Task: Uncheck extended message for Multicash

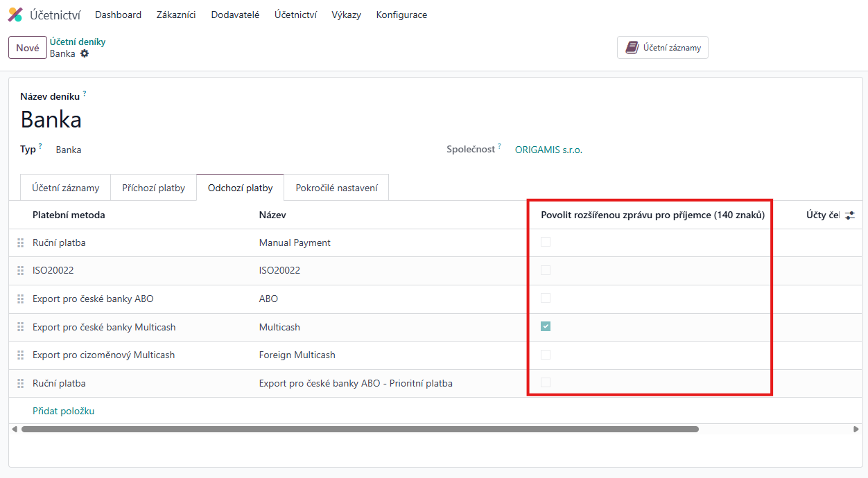Action: pos(546,326)
